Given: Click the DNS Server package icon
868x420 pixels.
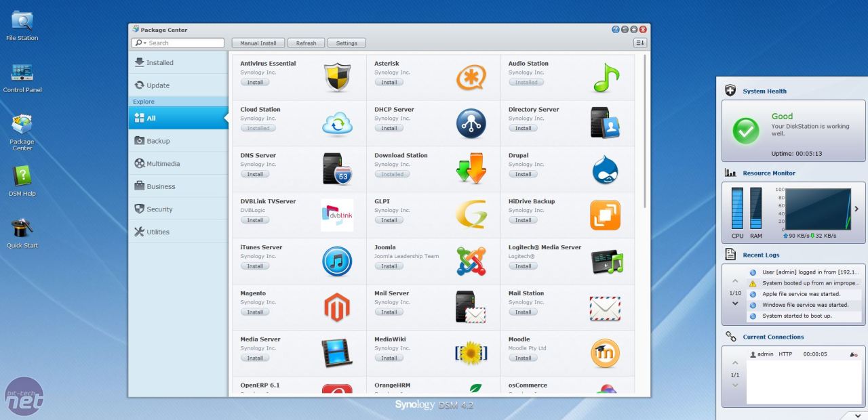Looking at the screenshot, I should tap(337, 169).
